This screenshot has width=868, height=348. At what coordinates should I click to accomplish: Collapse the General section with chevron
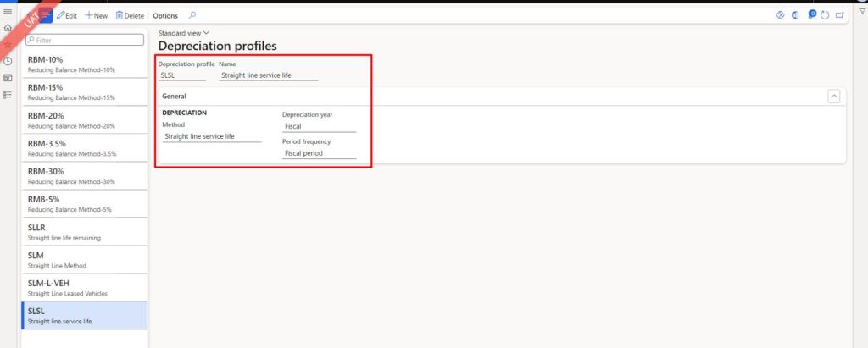click(x=833, y=97)
